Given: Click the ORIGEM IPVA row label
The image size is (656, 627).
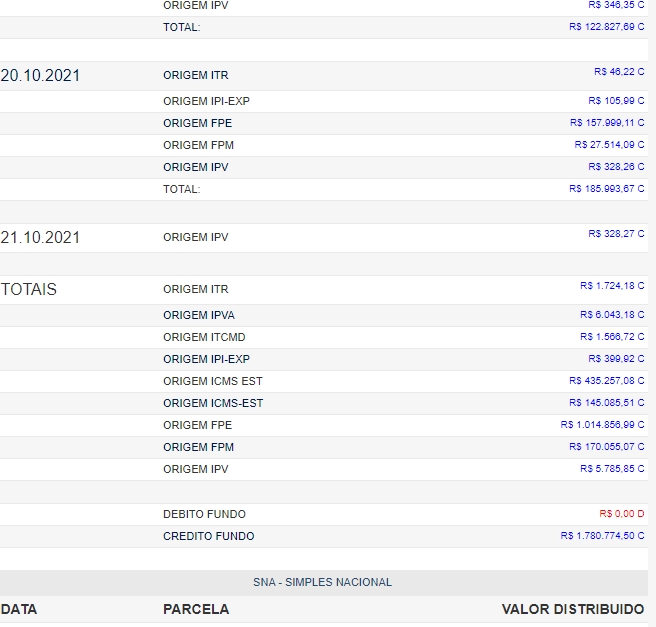Looking at the screenshot, I should point(199,315).
